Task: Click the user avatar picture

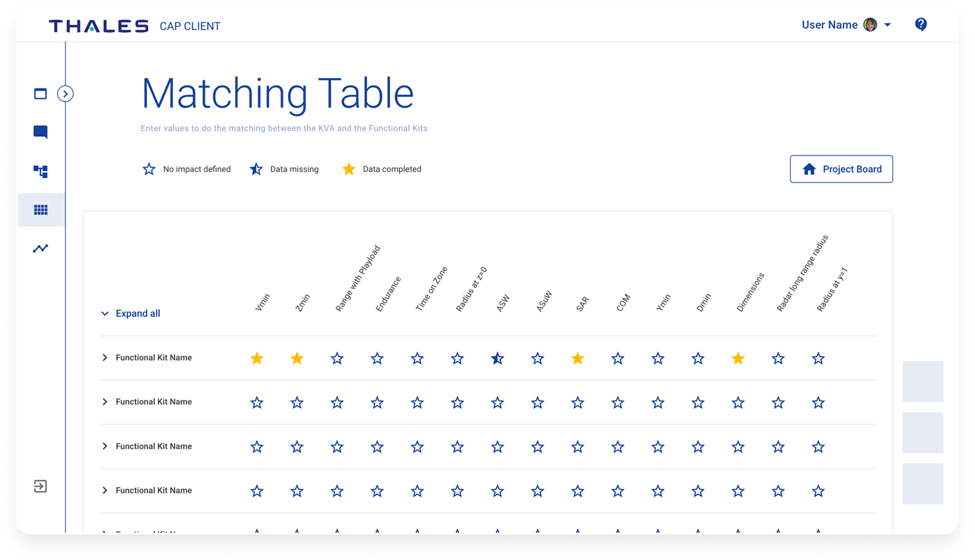Action: click(x=870, y=25)
